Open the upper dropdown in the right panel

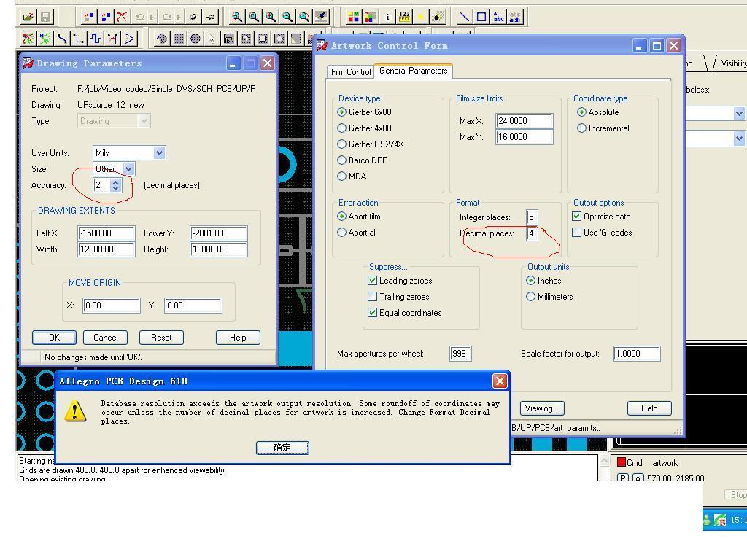(x=739, y=113)
